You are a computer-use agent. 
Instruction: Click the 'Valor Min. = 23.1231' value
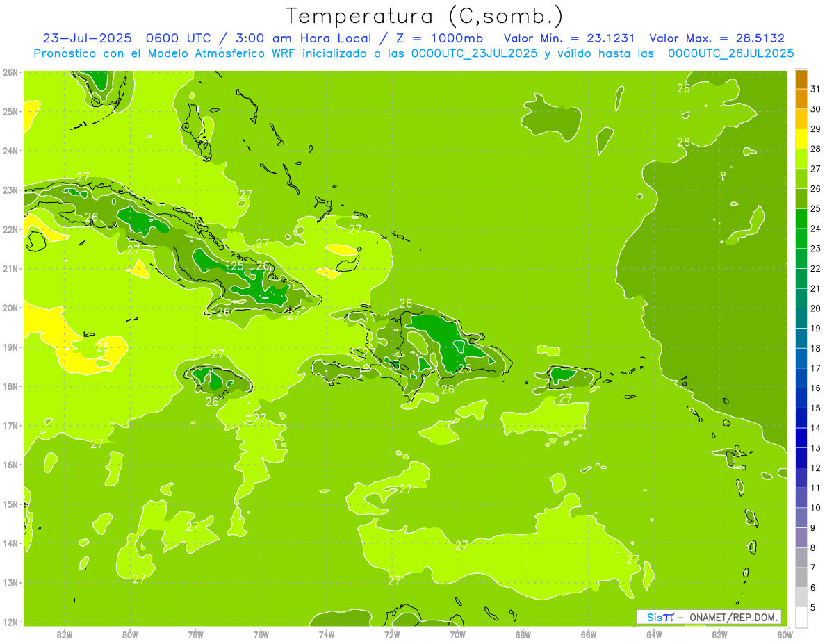point(569,38)
